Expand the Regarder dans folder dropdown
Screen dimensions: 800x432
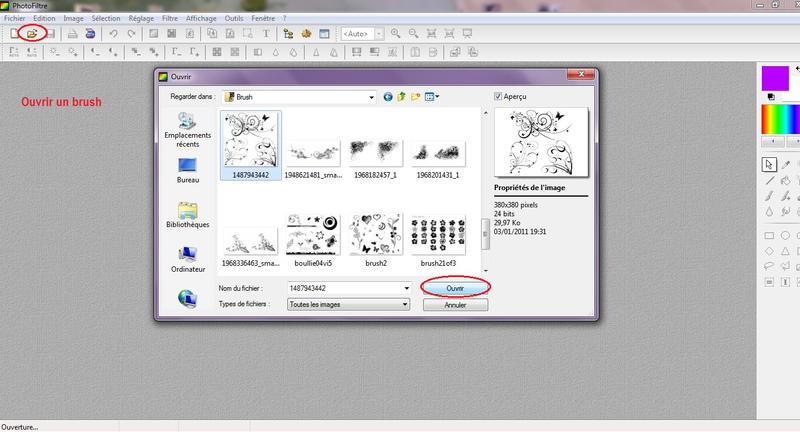[369, 97]
